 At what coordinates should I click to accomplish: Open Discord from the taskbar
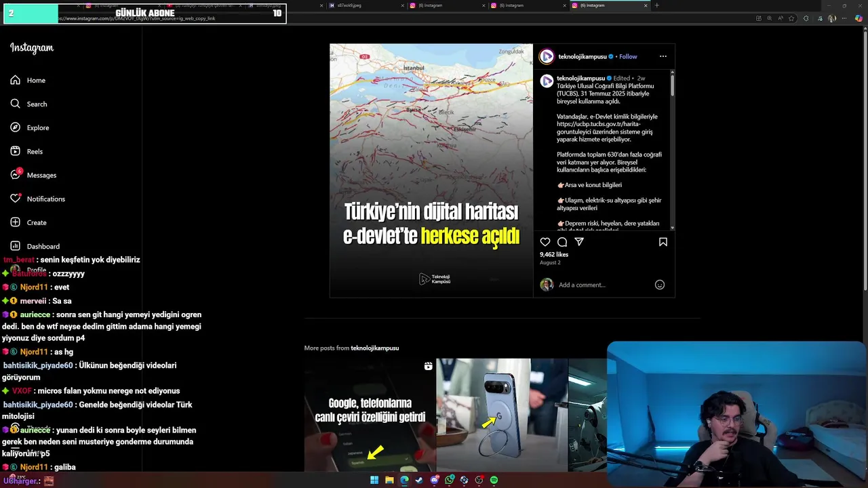point(435,480)
